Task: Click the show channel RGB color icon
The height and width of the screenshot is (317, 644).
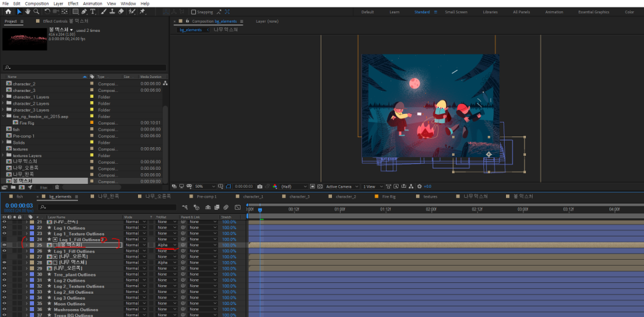Action: point(275,186)
